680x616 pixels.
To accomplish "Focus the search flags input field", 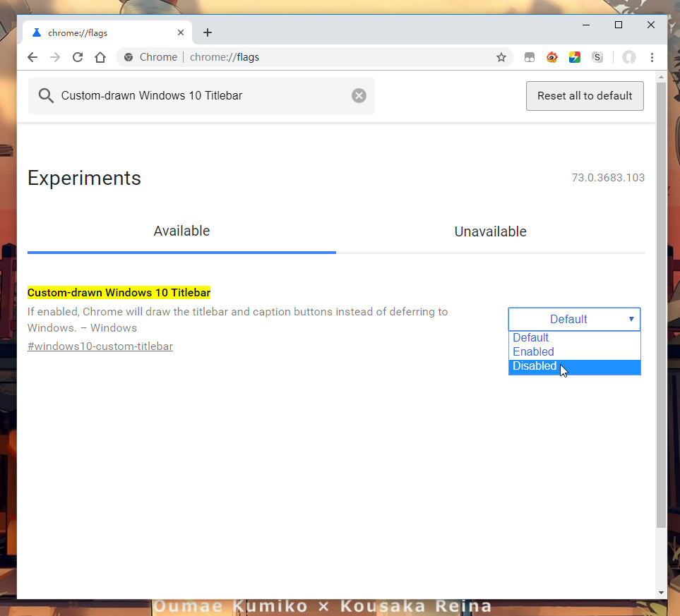I will tap(202, 95).
